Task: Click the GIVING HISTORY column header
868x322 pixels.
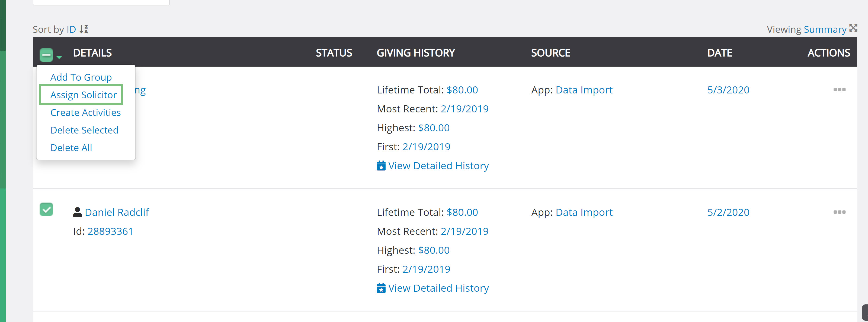Action: pyautogui.click(x=415, y=53)
